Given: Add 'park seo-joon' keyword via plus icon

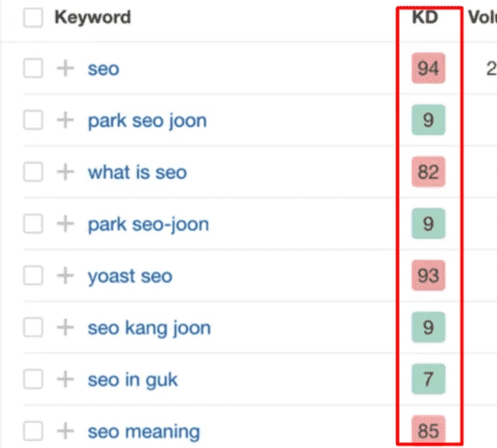Looking at the screenshot, I should point(65,223).
